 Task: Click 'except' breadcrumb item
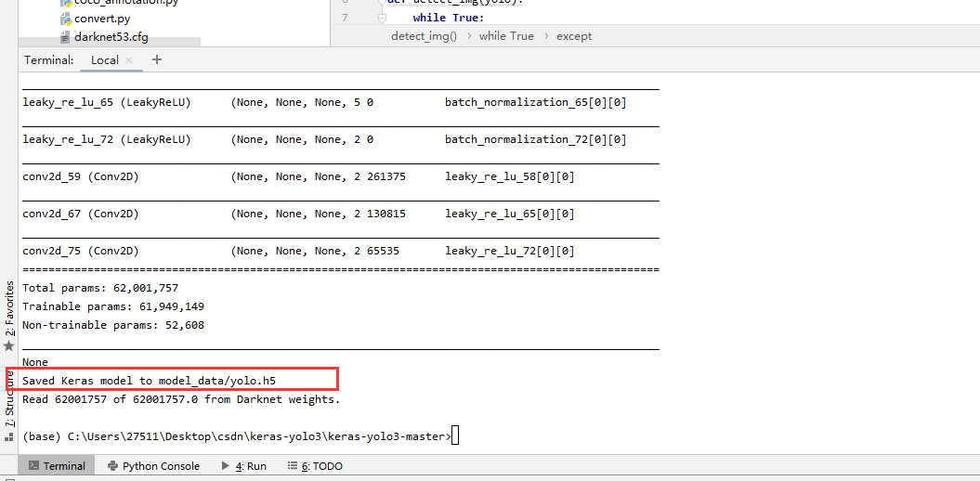(x=574, y=36)
